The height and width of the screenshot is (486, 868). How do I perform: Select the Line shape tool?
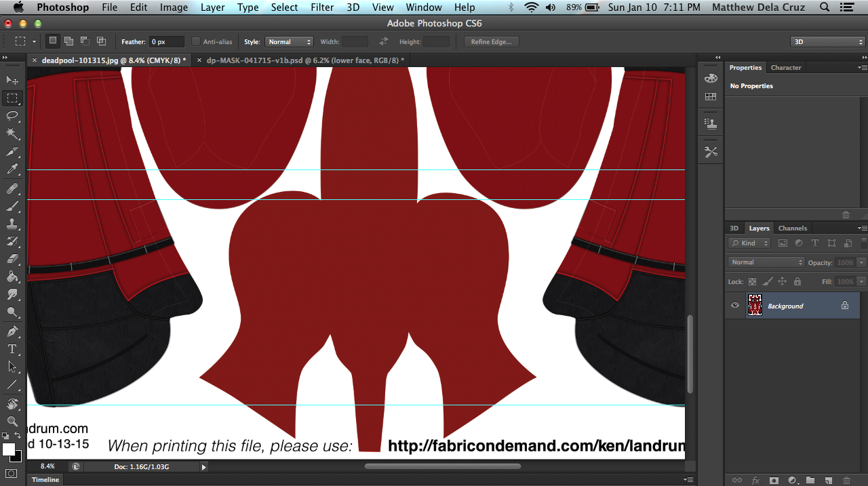click(12, 384)
